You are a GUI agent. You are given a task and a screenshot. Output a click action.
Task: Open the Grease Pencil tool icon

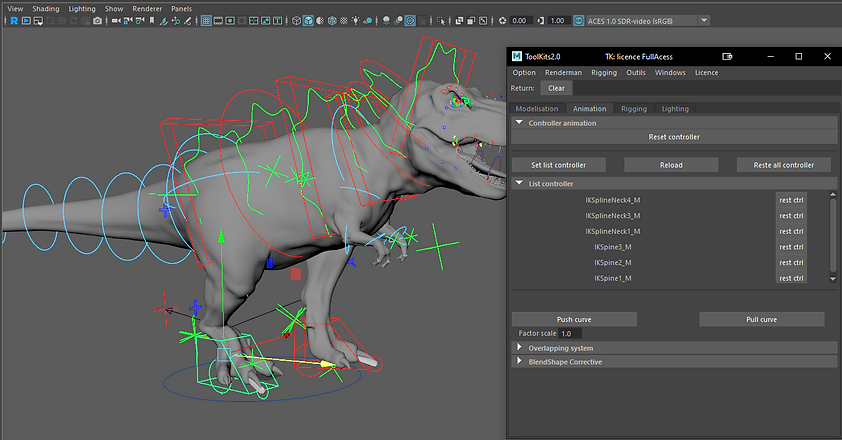tap(187, 21)
